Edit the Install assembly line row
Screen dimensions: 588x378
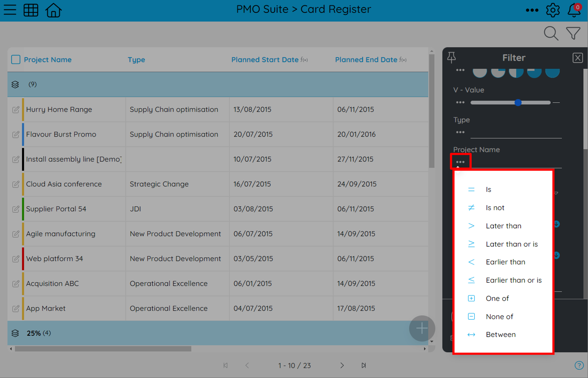click(x=16, y=159)
